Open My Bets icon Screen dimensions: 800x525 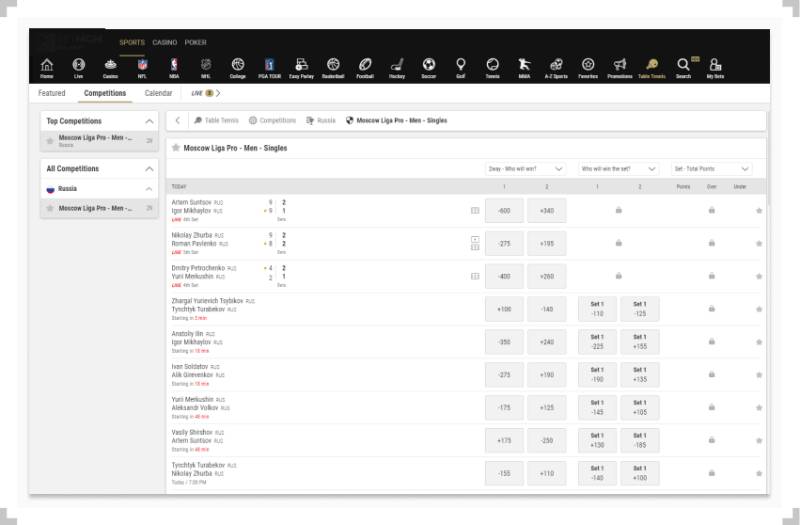pyautogui.click(x=715, y=68)
